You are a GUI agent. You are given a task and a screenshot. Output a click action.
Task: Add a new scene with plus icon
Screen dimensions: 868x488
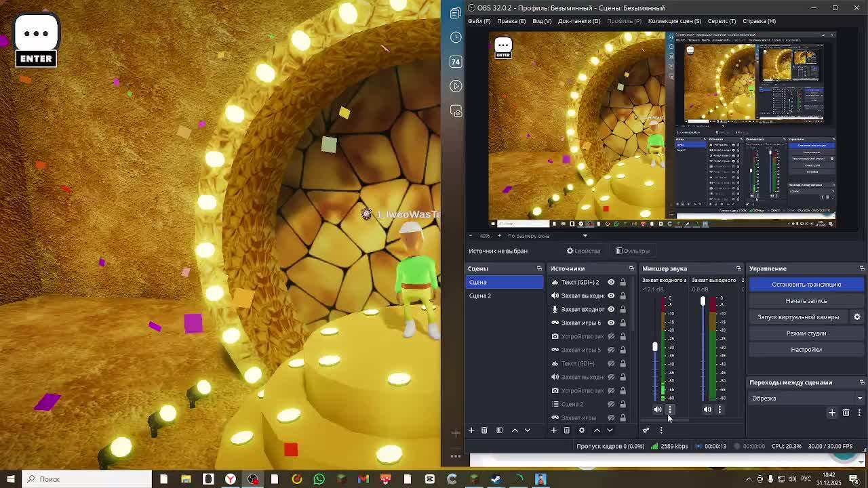tap(471, 430)
